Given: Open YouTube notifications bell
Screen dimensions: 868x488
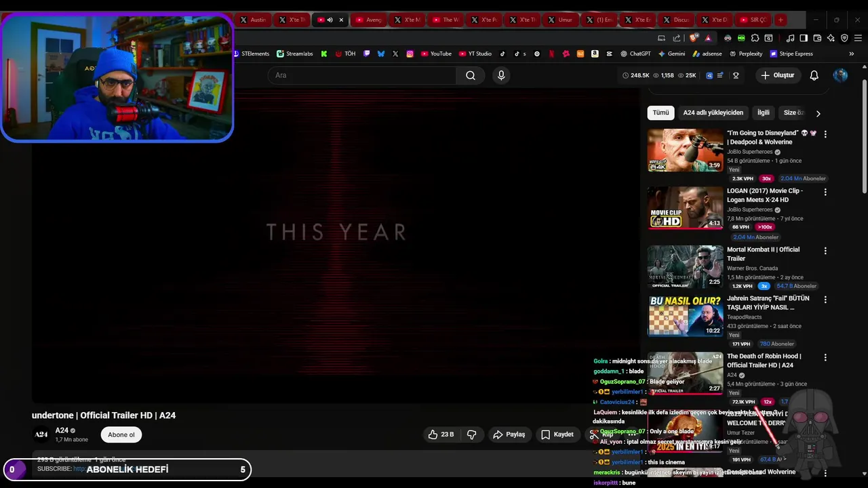Looking at the screenshot, I should (814, 75).
